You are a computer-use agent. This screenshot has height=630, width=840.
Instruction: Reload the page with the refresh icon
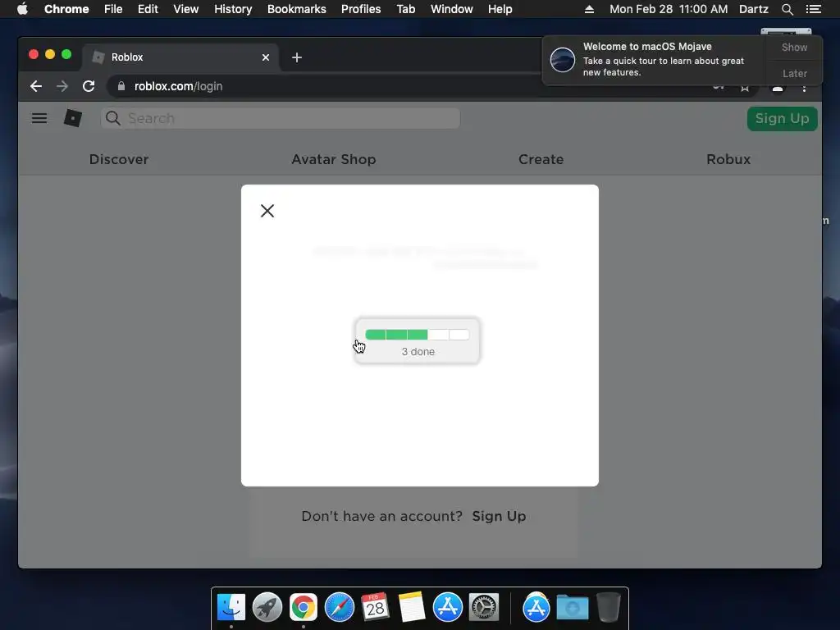coord(89,86)
